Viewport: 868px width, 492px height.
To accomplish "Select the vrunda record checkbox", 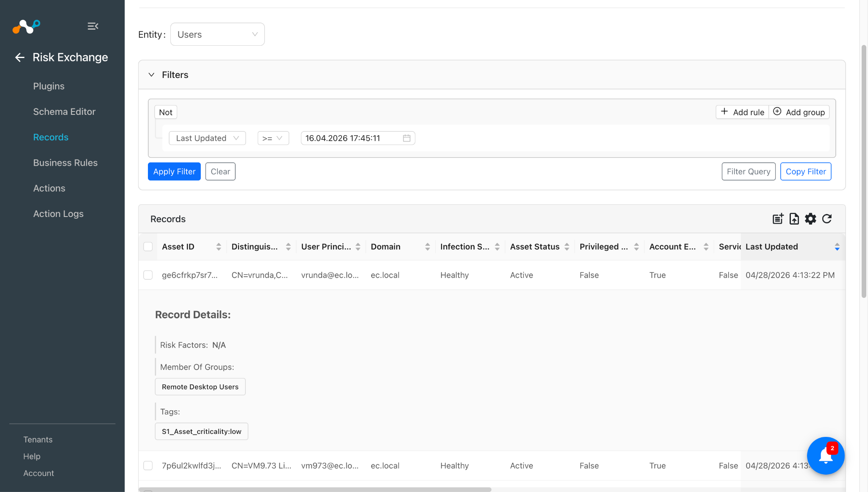I will tap(148, 275).
